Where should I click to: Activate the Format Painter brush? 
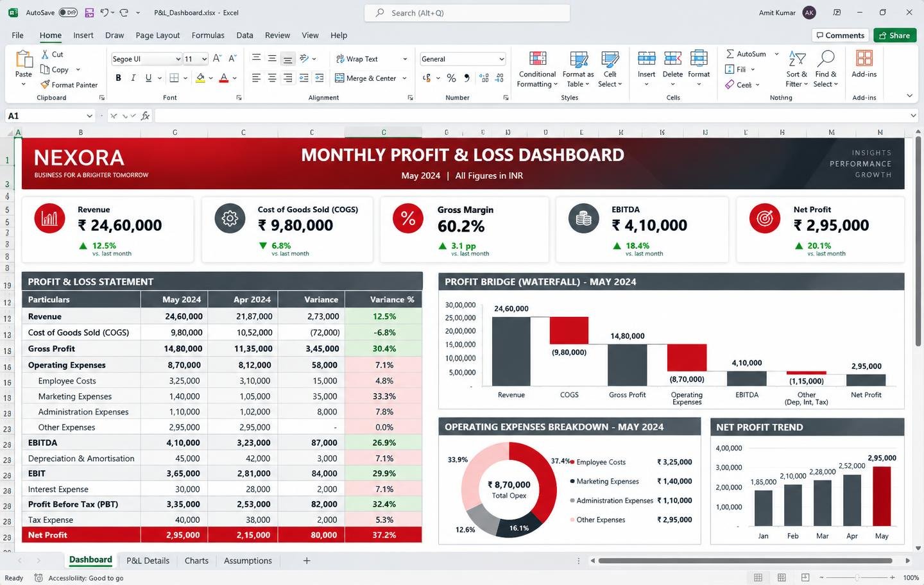pyautogui.click(x=45, y=85)
